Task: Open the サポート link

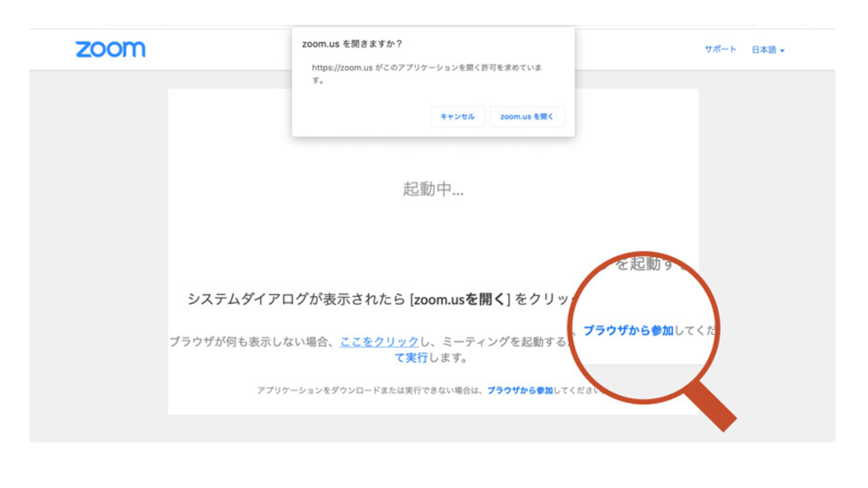Action: (x=720, y=49)
